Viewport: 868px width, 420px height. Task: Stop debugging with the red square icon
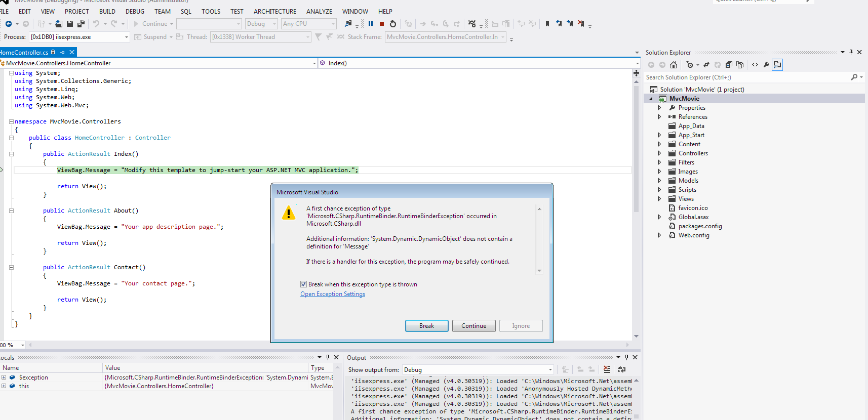pyautogui.click(x=382, y=24)
